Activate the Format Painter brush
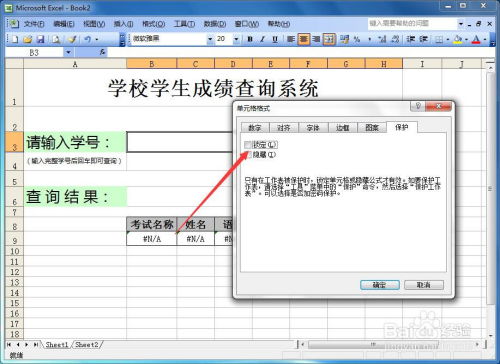Screen dimensions: 500x364 (72, 39)
